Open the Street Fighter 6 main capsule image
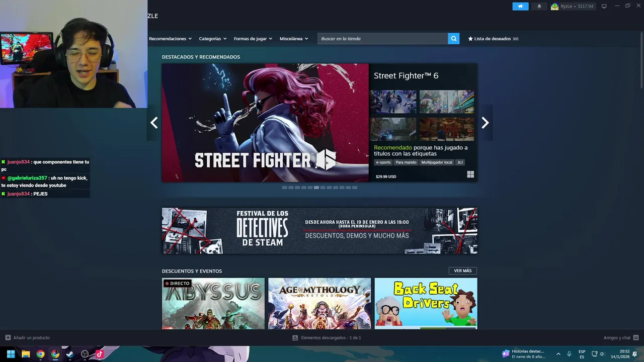Viewport: 644px width, 362px height. pyautogui.click(x=265, y=123)
